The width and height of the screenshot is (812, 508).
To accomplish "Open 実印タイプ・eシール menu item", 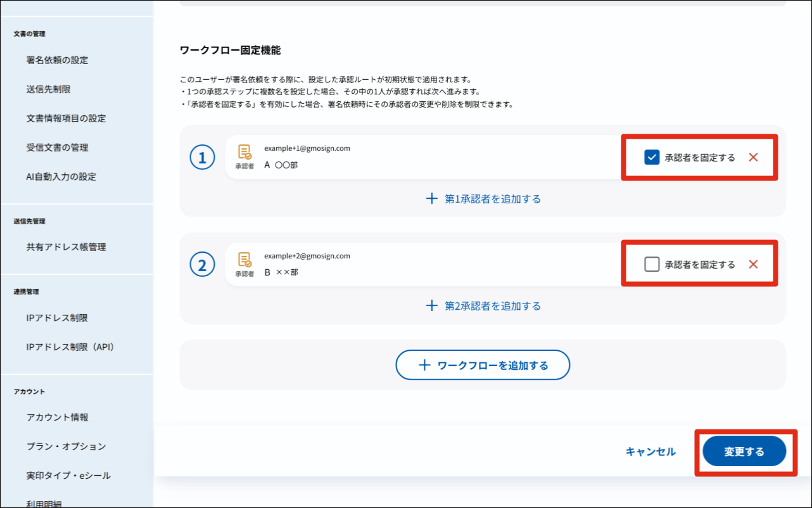I will coord(68,476).
